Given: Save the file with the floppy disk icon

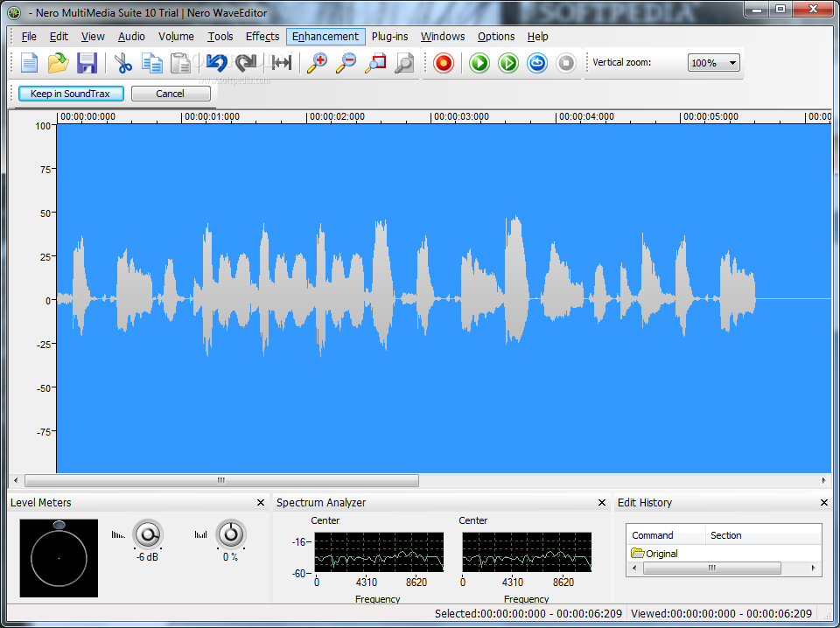Looking at the screenshot, I should 87,63.
